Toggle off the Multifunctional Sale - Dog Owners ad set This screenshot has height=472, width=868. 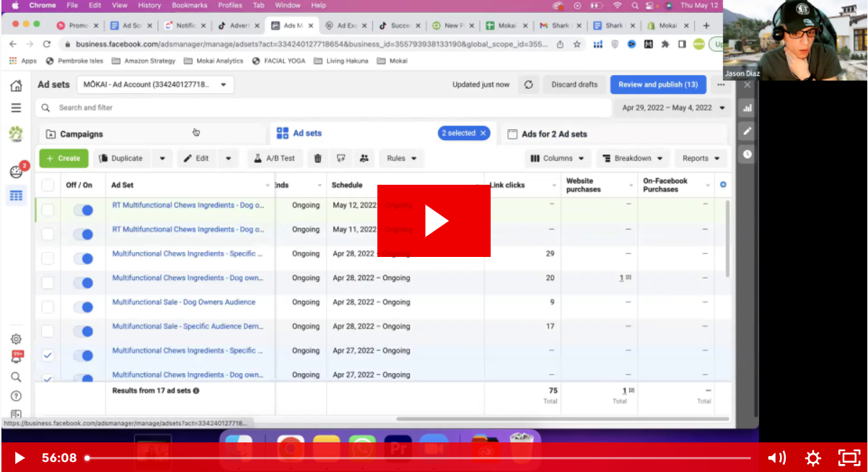[x=84, y=307]
